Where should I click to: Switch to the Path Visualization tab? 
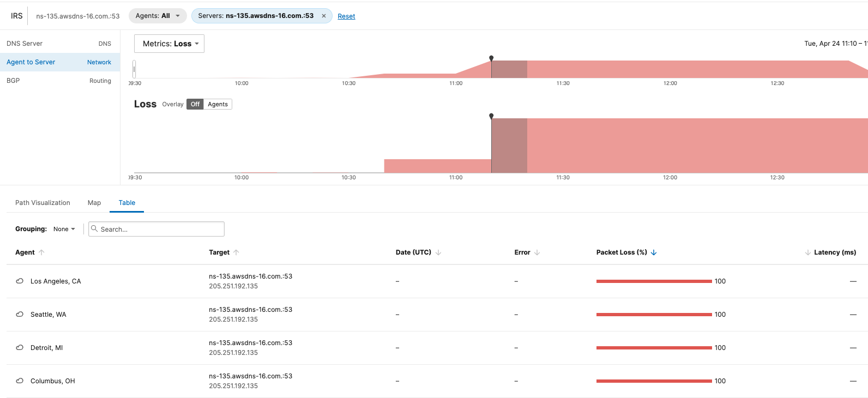[x=43, y=203]
